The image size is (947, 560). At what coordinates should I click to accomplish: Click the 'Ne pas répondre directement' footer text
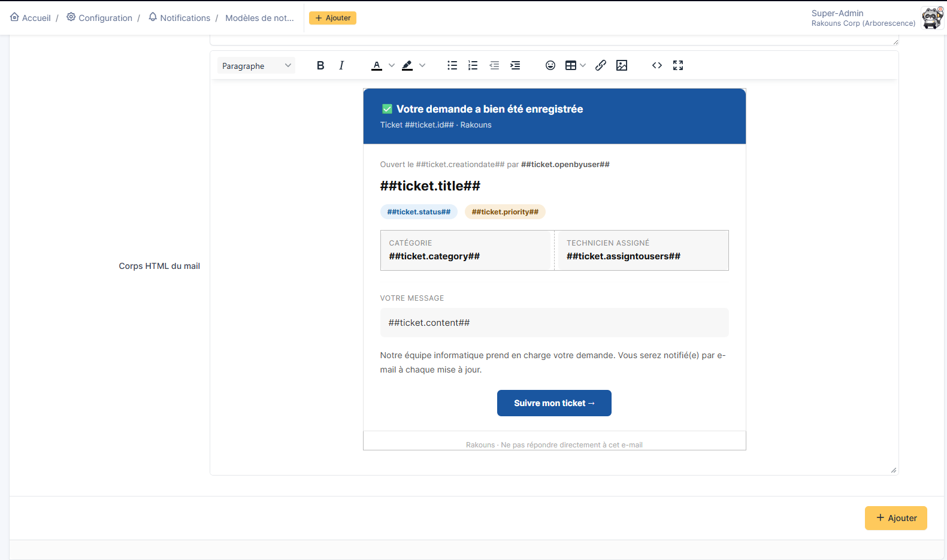[x=571, y=445]
